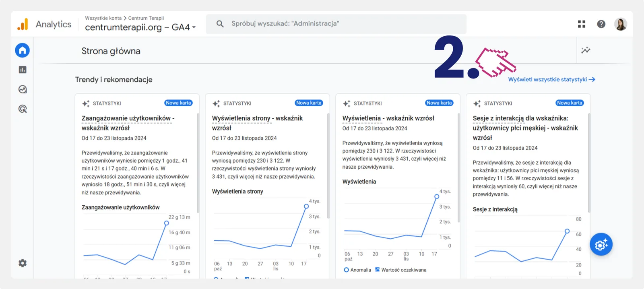
Task: Click scrollbar of Sesje z interakcją card
Action: [589, 163]
